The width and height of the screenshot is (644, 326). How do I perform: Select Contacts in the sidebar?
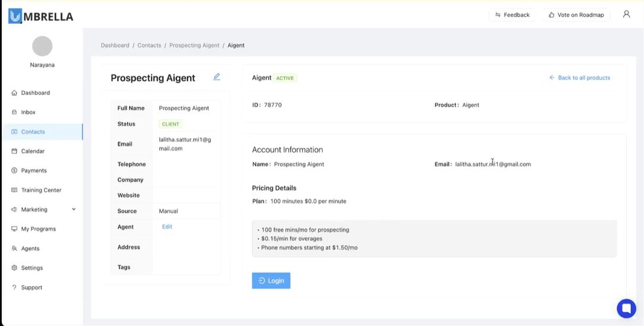33,132
